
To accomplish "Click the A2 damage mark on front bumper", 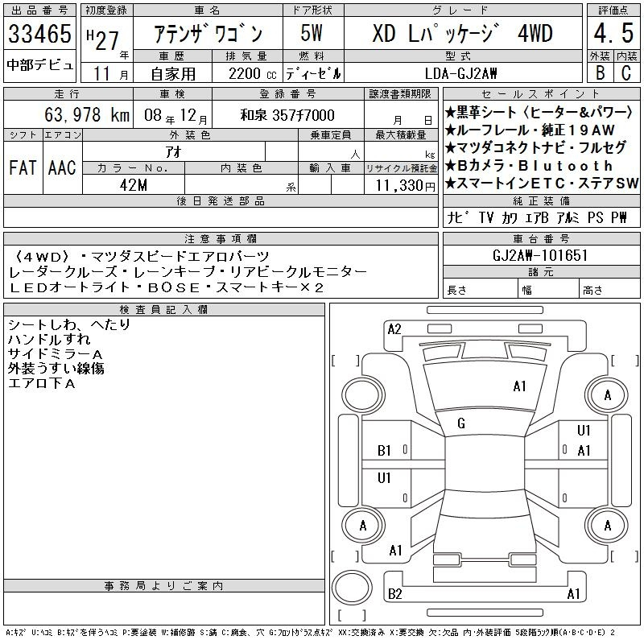I will pyautogui.click(x=394, y=328).
